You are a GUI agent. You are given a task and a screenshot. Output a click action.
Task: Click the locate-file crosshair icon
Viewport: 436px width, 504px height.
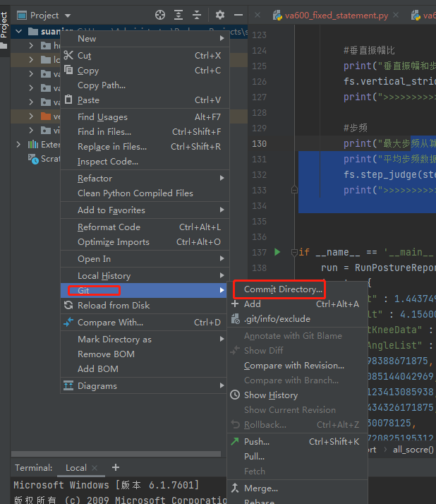pos(160,15)
